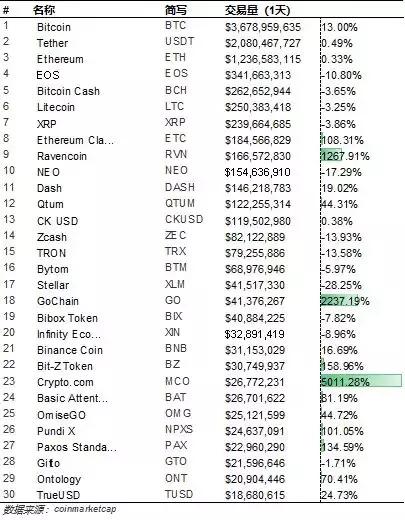Click the NEO volume $154,636,910
Screen dimensions: 405x520
click(258, 172)
